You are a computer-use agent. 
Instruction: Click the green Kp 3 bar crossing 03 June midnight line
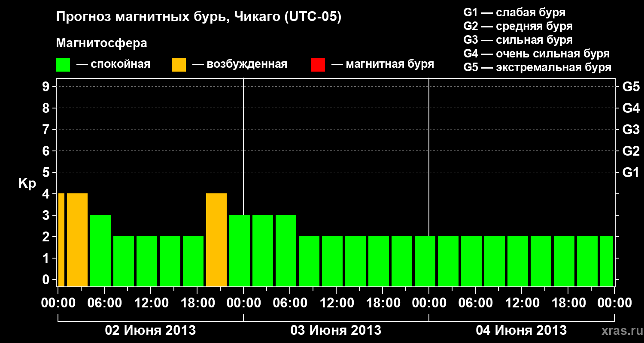240,250
